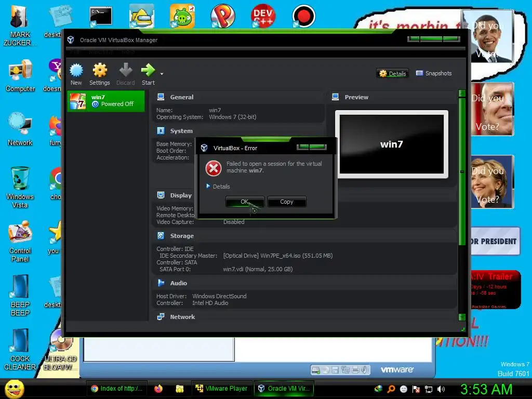This screenshot has width=532, height=399.
Task: Open the faint File menu in VirtualBox Manager
Action: point(76,52)
